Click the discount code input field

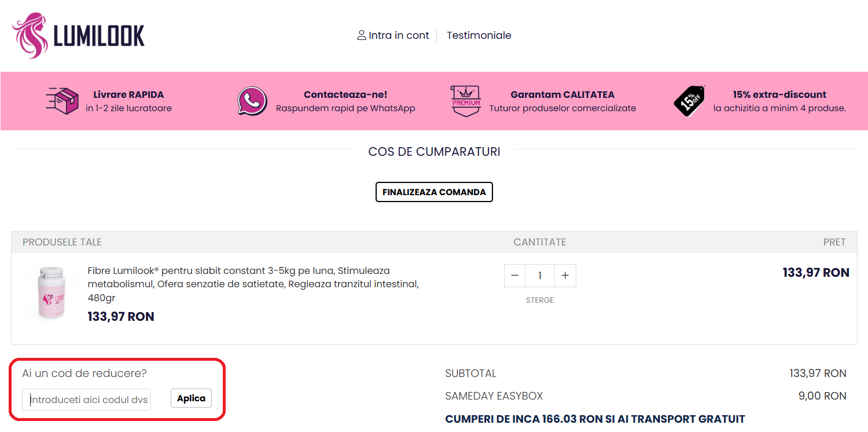[86, 399]
